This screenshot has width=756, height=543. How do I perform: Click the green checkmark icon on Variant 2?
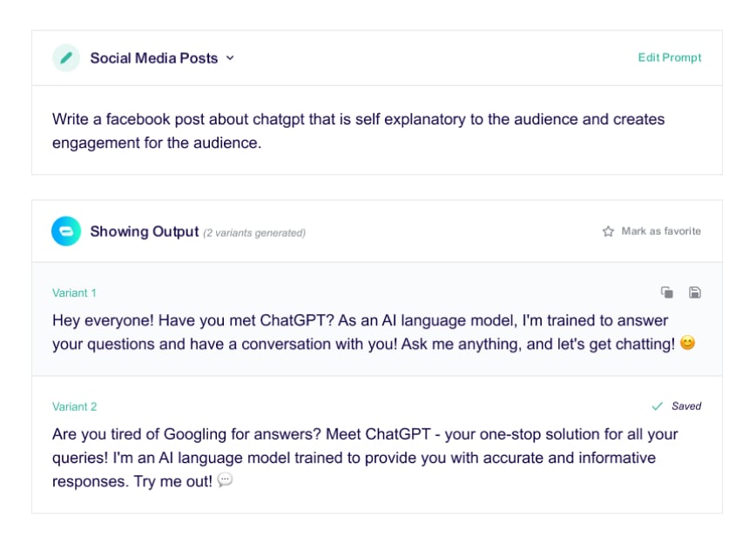(x=658, y=406)
